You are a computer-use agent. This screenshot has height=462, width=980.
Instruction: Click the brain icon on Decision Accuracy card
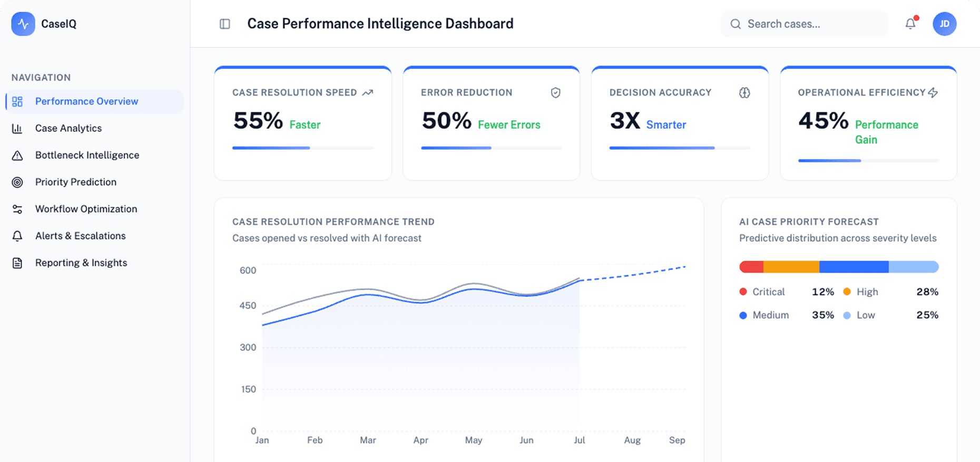click(744, 93)
